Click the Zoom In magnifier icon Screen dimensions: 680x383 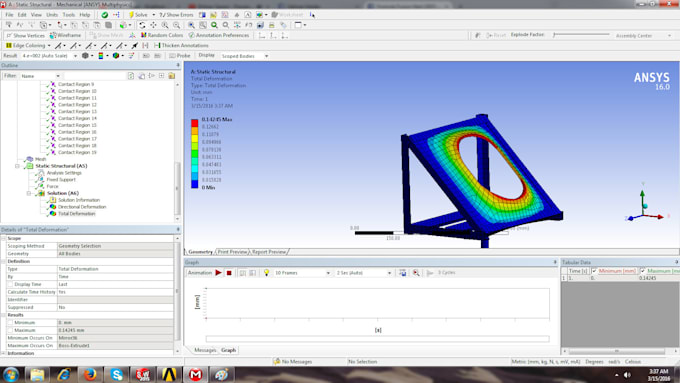coord(165,25)
